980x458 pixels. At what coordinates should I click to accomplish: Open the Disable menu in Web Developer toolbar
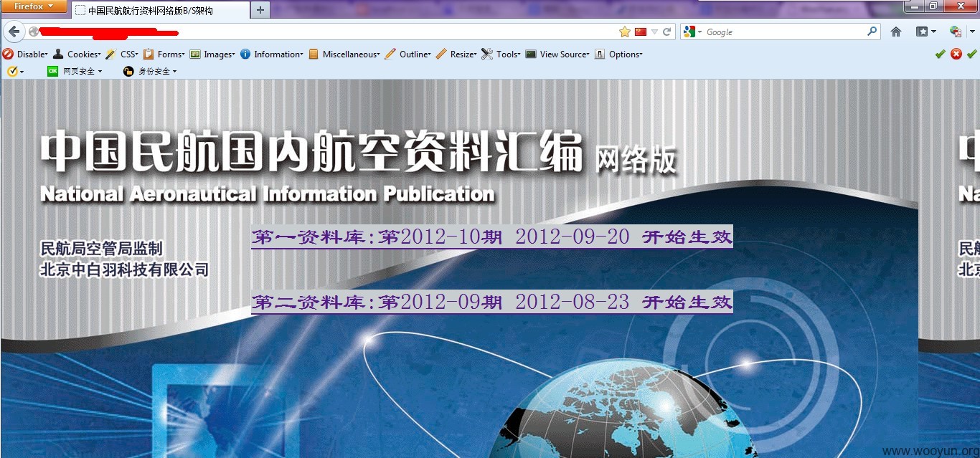[25, 54]
